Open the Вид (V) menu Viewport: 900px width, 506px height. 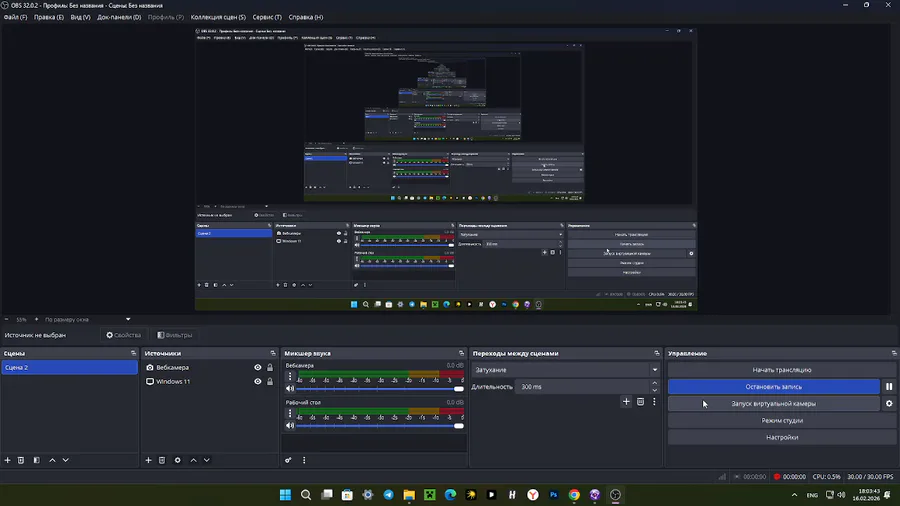tap(80, 17)
